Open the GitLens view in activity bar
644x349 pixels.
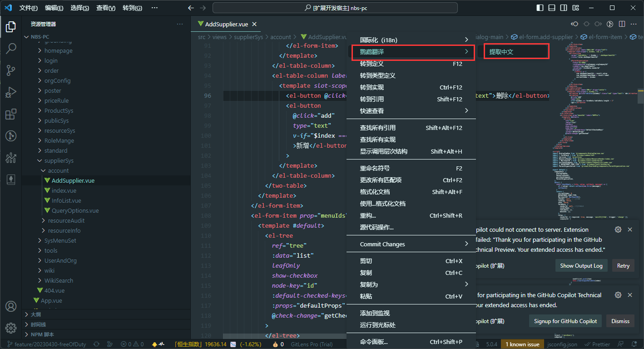pyautogui.click(x=11, y=136)
